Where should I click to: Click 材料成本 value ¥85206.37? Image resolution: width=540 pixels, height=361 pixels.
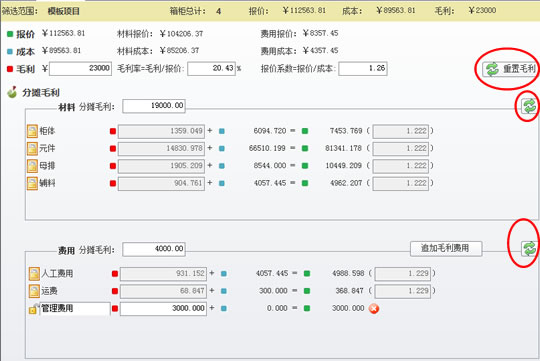179,51
